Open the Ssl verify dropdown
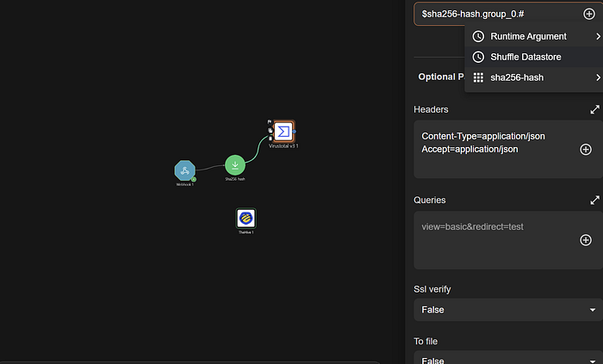603x364 pixels. tap(508, 310)
